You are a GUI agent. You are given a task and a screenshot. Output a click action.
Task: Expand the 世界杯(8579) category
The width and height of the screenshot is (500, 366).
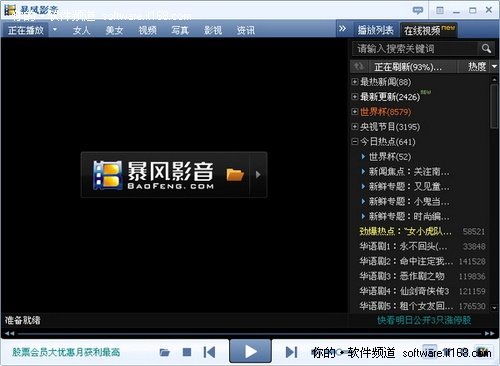coord(355,112)
